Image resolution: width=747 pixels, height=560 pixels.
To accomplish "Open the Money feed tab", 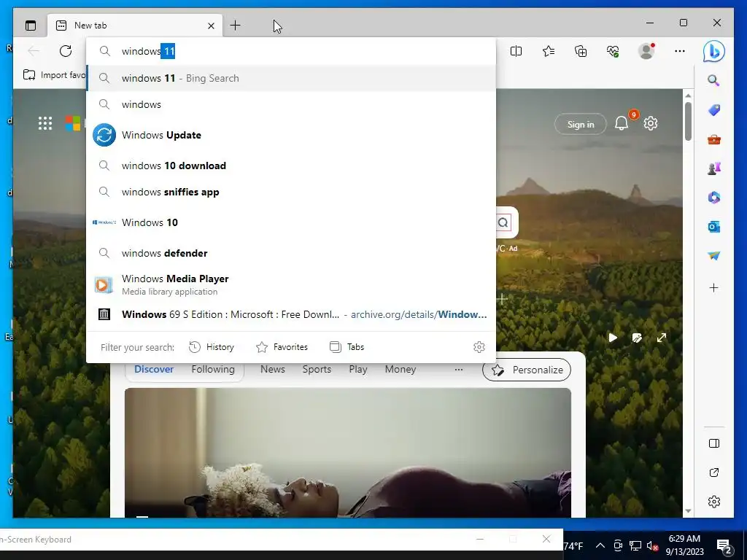I will [x=400, y=369].
